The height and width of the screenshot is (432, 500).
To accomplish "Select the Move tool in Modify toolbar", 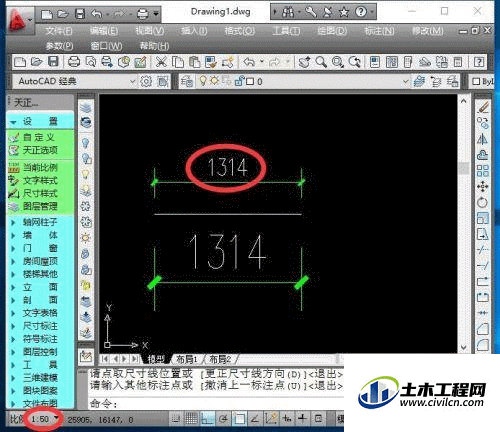I will click(482, 187).
